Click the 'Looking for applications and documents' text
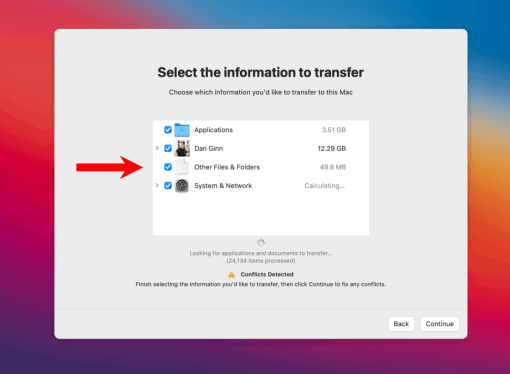Viewport: 510px width, 374px height. [x=261, y=253]
